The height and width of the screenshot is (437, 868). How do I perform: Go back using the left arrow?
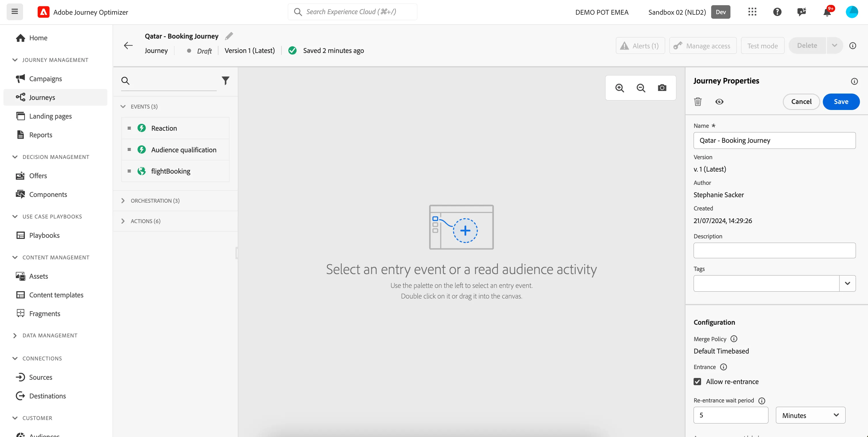[128, 45]
